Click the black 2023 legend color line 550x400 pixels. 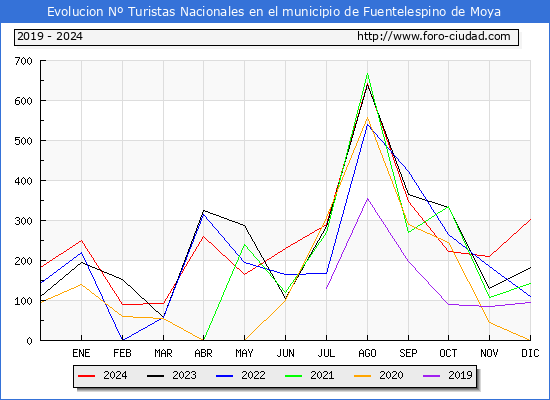[155, 376]
